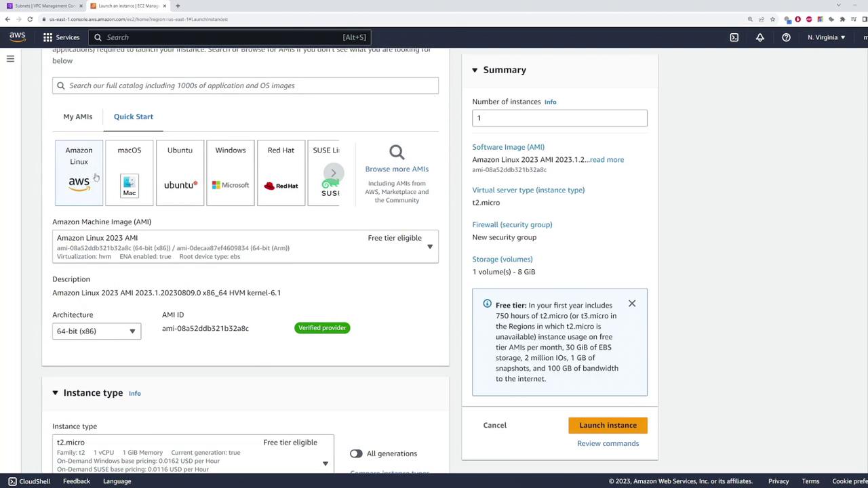
Task: Focus the AMI catalog search field
Action: (245, 85)
